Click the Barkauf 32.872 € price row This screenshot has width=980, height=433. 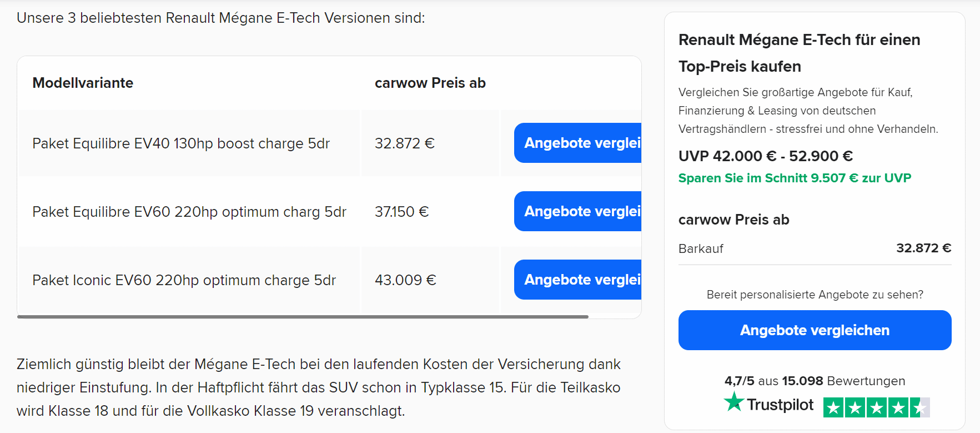click(x=815, y=248)
